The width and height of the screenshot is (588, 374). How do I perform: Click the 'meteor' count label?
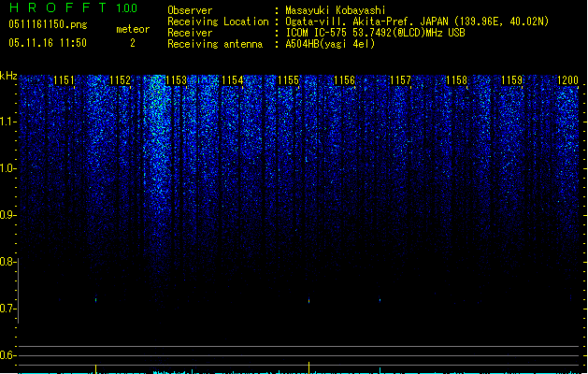click(x=133, y=29)
